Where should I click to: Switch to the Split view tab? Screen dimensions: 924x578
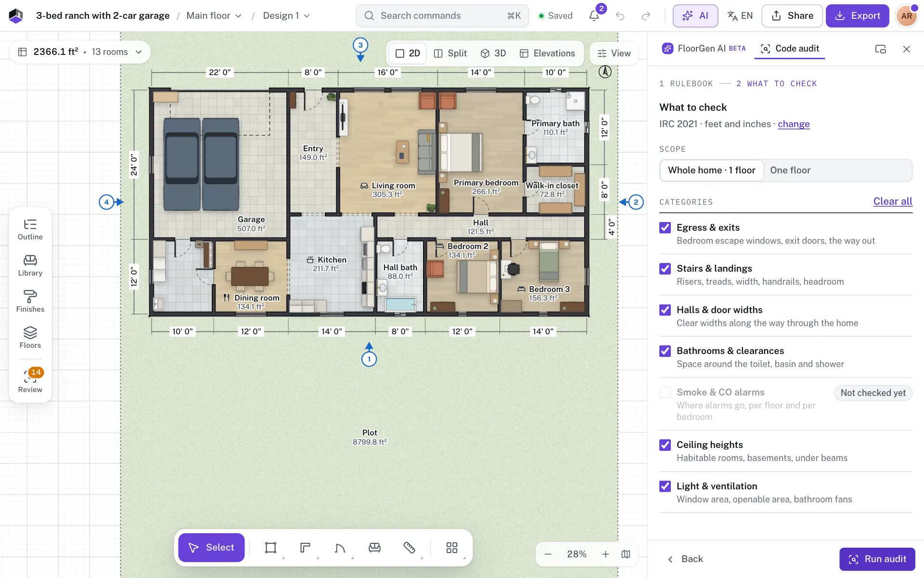point(450,53)
